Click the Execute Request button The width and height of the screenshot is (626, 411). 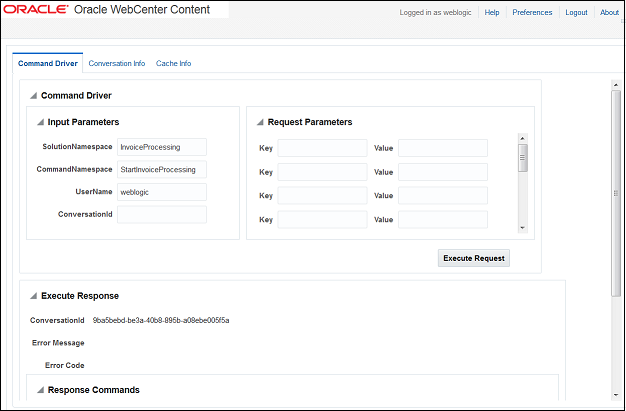[x=474, y=258]
